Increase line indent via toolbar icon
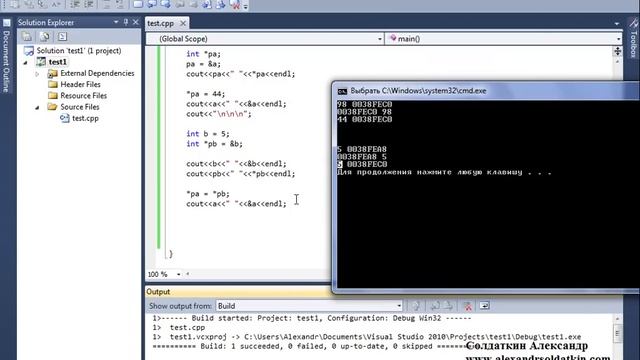The width and height of the screenshot is (640, 360). [89, 4]
